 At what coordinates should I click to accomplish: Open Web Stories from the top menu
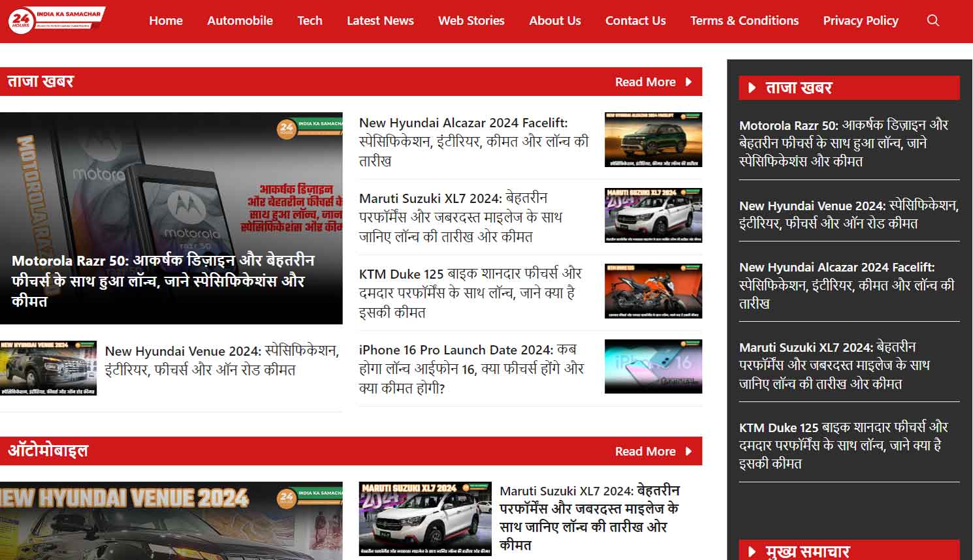(471, 20)
